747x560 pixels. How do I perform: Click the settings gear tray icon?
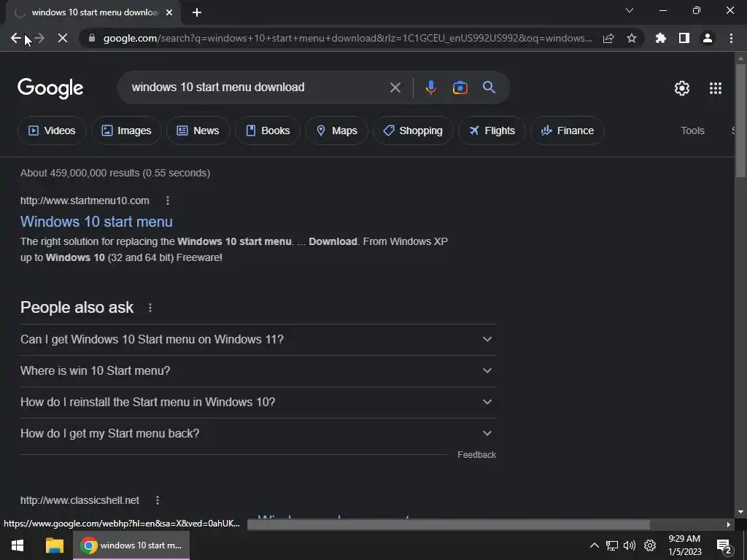(x=650, y=545)
